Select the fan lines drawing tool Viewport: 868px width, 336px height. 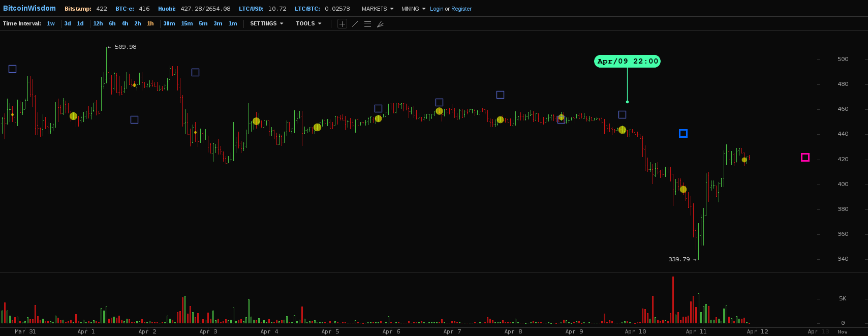380,24
